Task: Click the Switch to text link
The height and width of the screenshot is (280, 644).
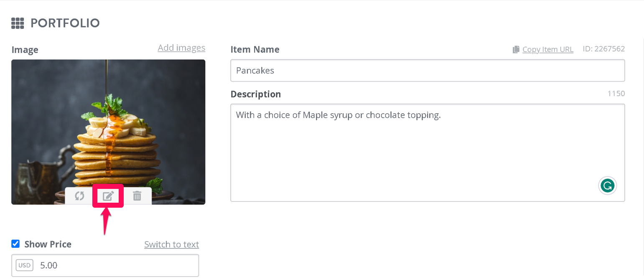Action: tap(171, 244)
